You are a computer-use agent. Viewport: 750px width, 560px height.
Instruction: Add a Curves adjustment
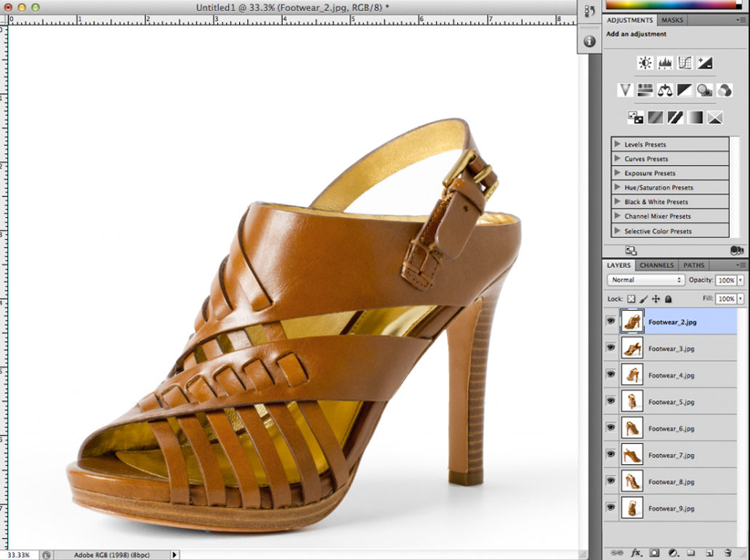click(684, 63)
